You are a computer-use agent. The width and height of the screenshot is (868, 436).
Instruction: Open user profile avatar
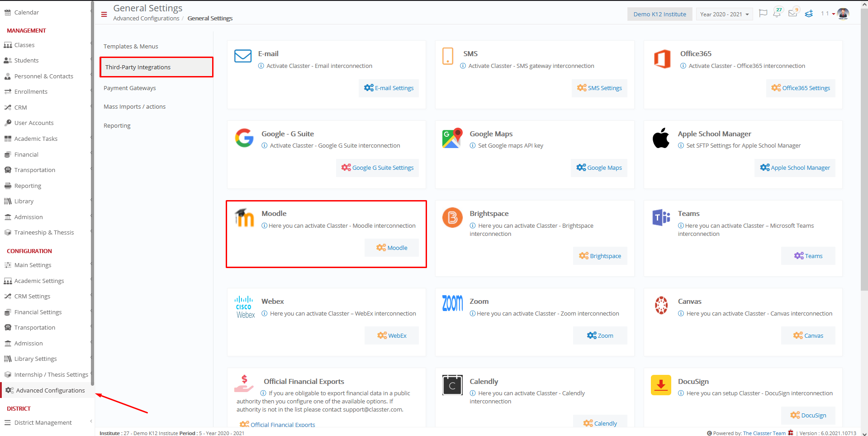(843, 14)
